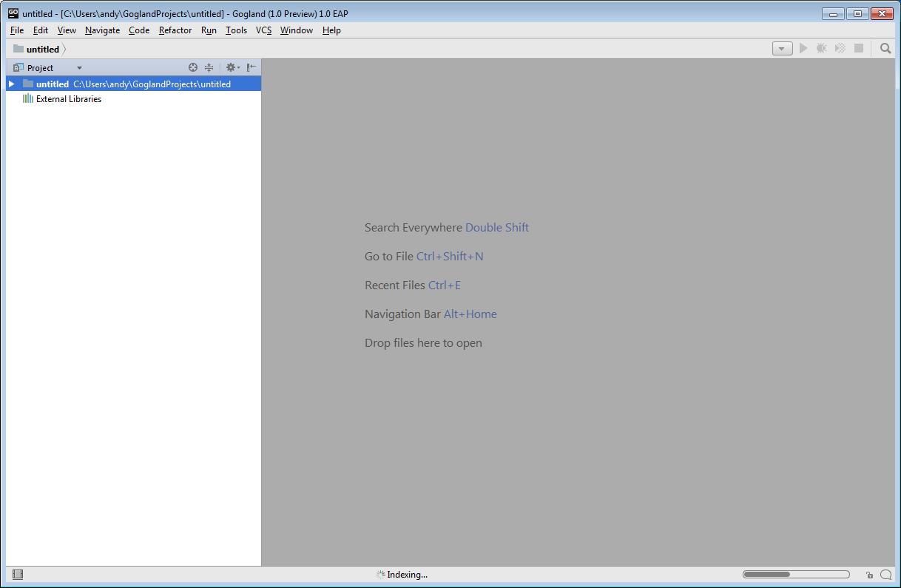Minimize the Gogland window
This screenshot has height=588, width=901.
pos(833,13)
